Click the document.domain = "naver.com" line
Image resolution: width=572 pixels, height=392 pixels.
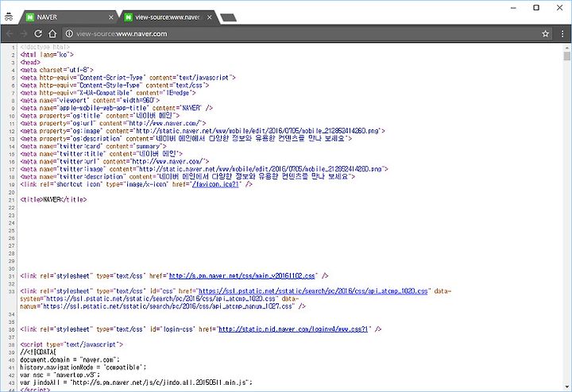coord(70,360)
